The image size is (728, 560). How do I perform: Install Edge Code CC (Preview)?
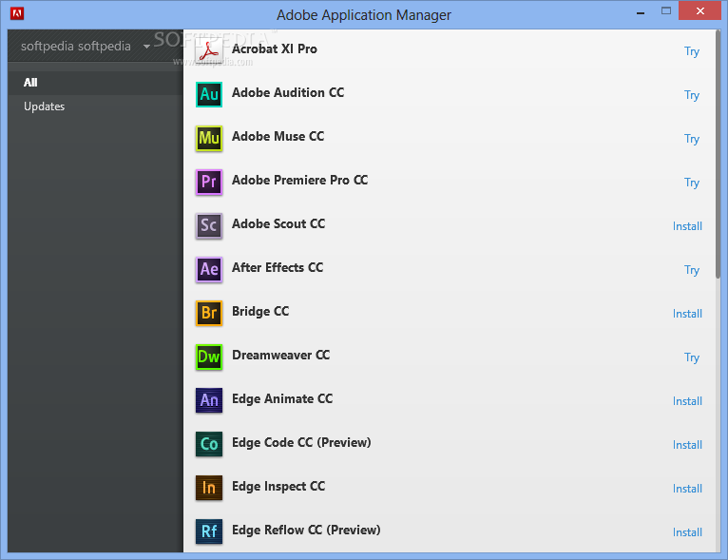687,445
